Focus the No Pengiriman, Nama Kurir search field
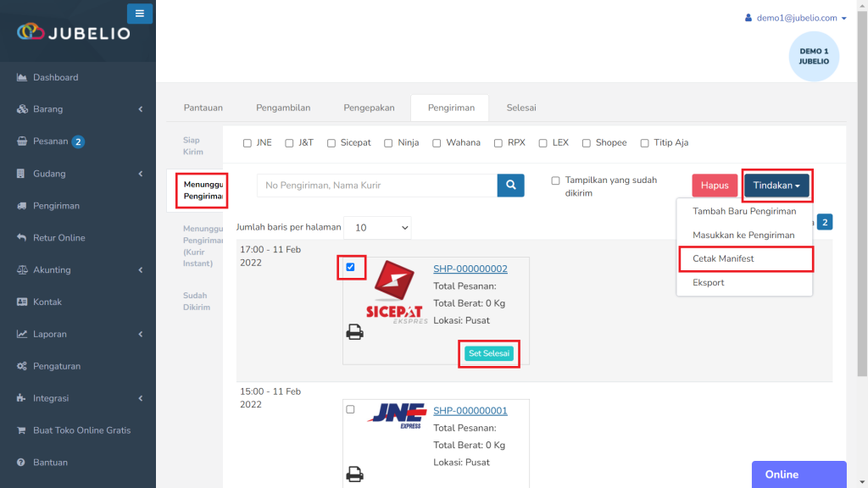Screen dimensions: 868x488 tap(377, 186)
